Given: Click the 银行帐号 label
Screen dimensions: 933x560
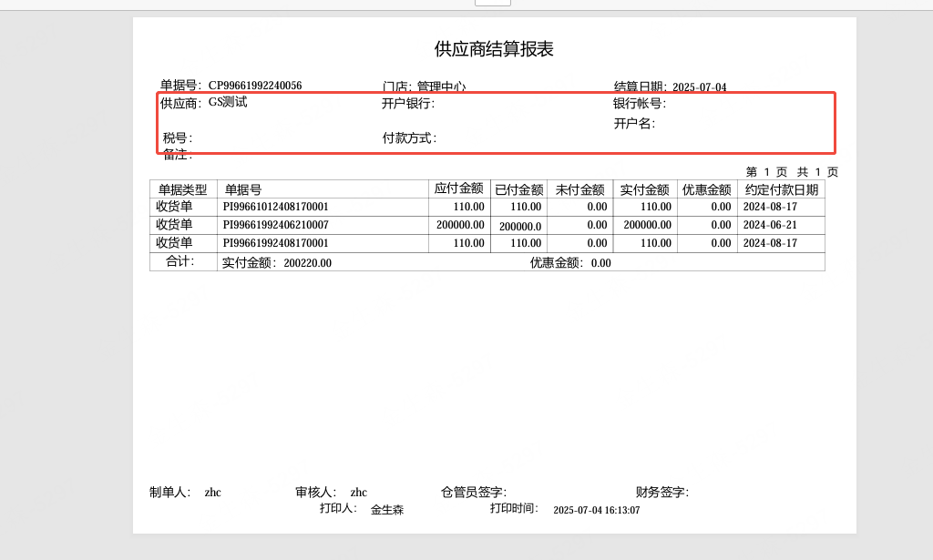Looking at the screenshot, I should [x=640, y=104].
